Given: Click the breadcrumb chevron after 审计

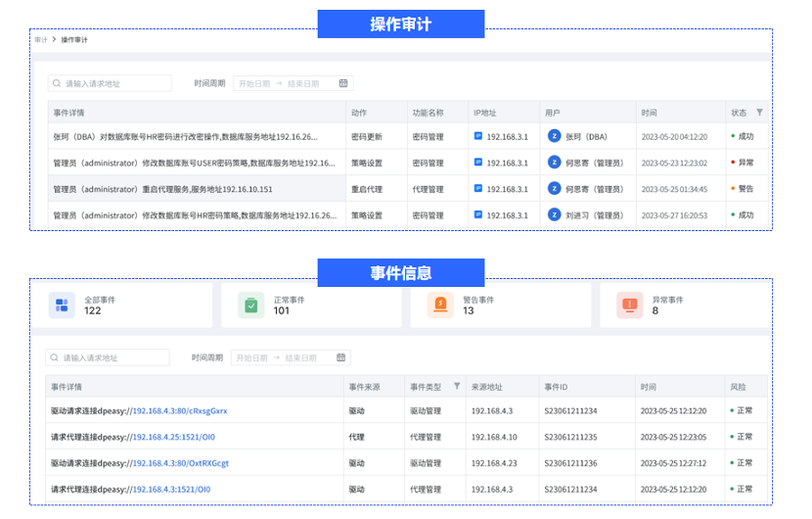Looking at the screenshot, I should click(x=54, y=39).
